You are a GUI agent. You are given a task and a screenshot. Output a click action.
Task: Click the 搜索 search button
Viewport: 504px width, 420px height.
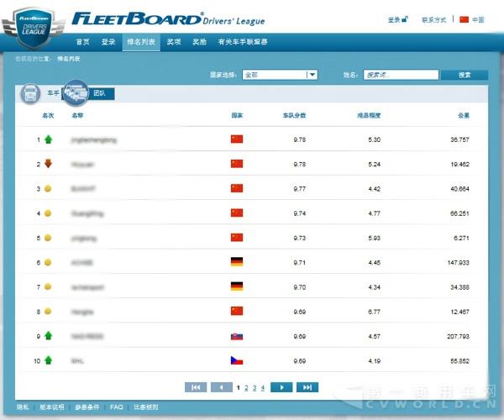(x=465, y=75)
